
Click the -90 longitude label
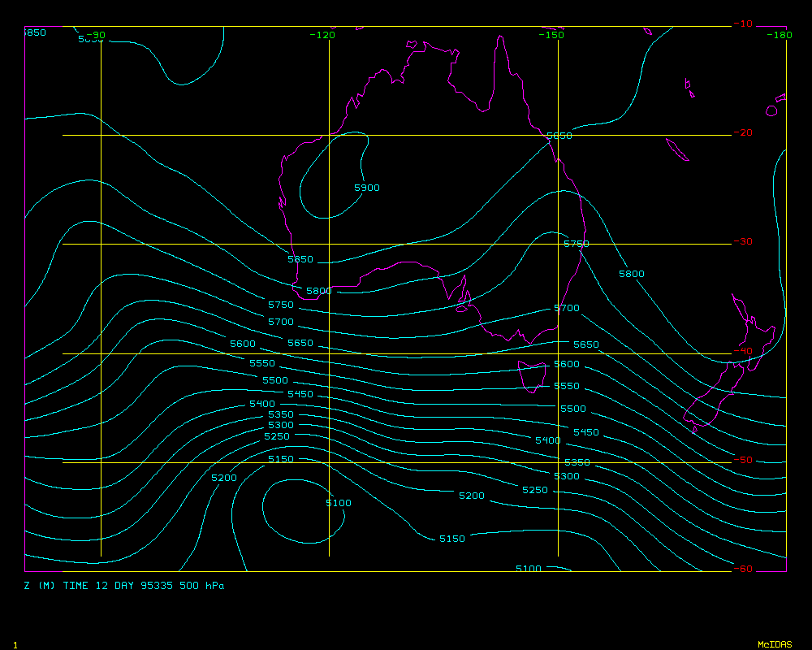click(x=96, y=35)
